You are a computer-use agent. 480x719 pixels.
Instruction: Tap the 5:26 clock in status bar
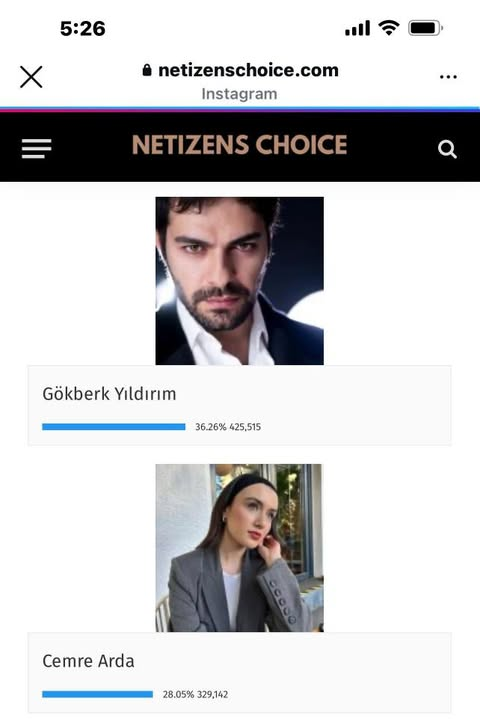(83, 29)
